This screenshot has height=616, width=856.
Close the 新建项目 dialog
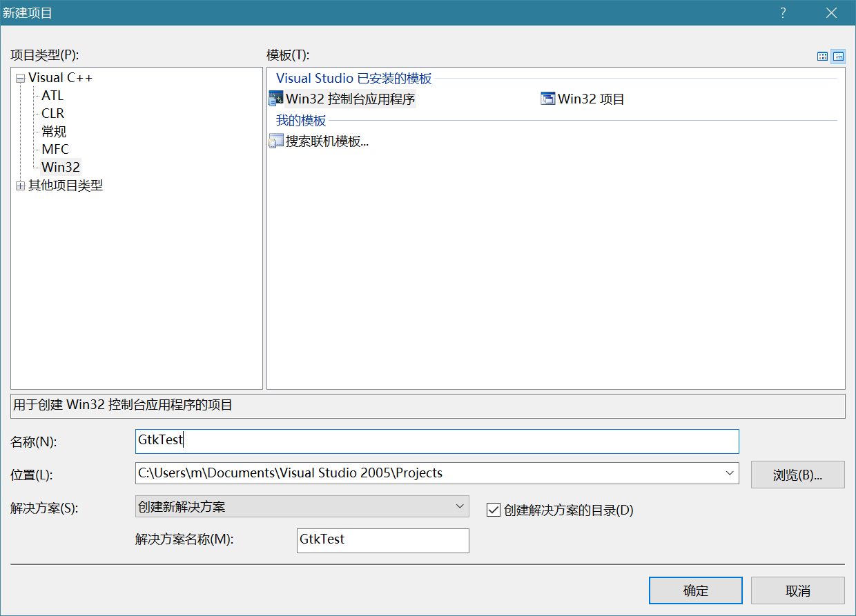832,13
